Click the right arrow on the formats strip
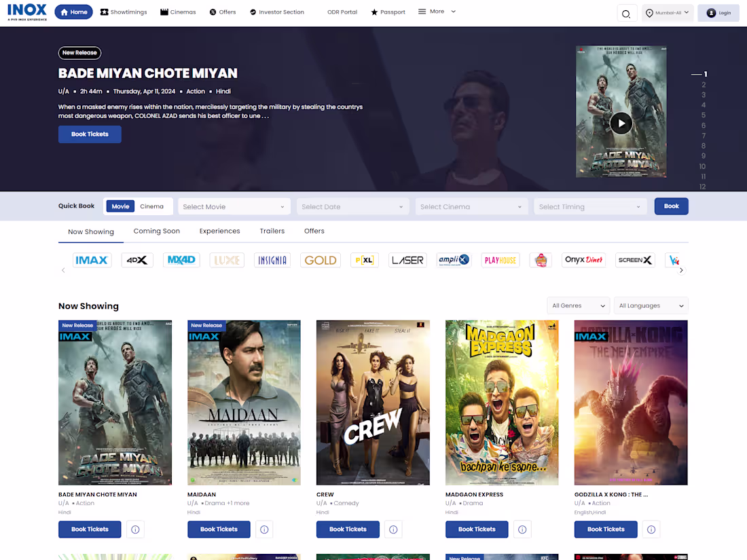Viewport: 747px width, 560px height. pos(681,269)
